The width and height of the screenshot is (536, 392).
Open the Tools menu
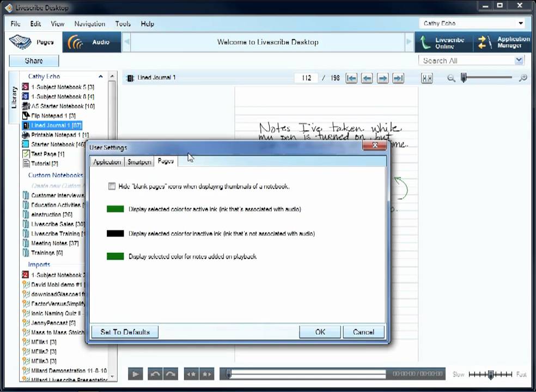(123, 23)
